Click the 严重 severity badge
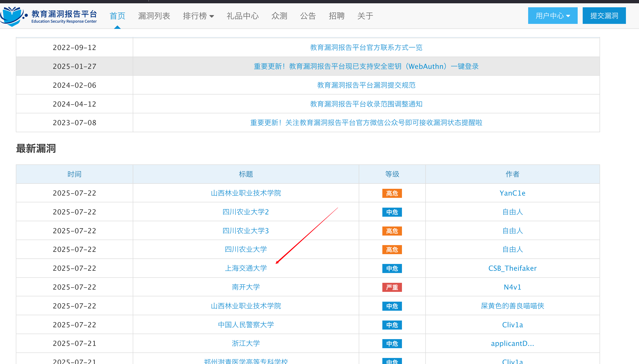639x364 pixels. click(392, 287)
